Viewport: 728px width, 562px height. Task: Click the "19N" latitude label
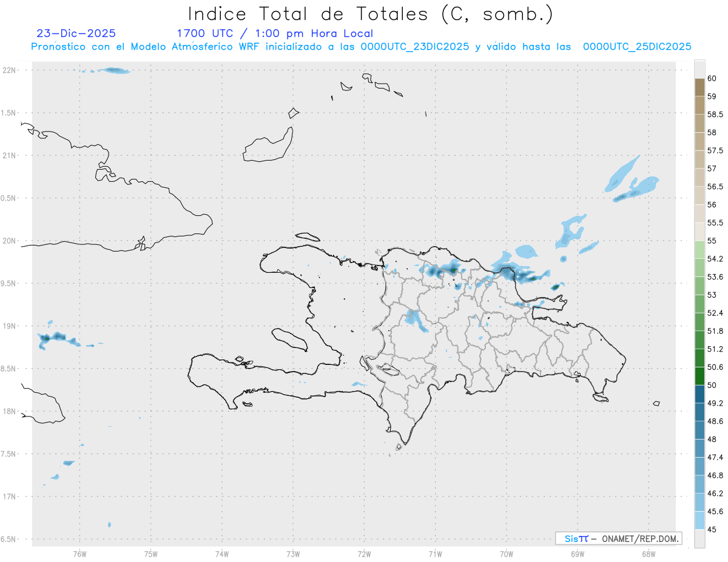pos(9,326)
